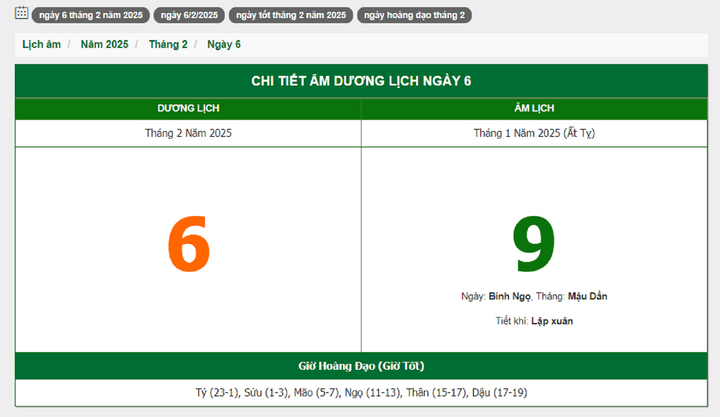Click the "Ngày 6" breadcrumb item
The image size is (720, 417).
(224, 45)
